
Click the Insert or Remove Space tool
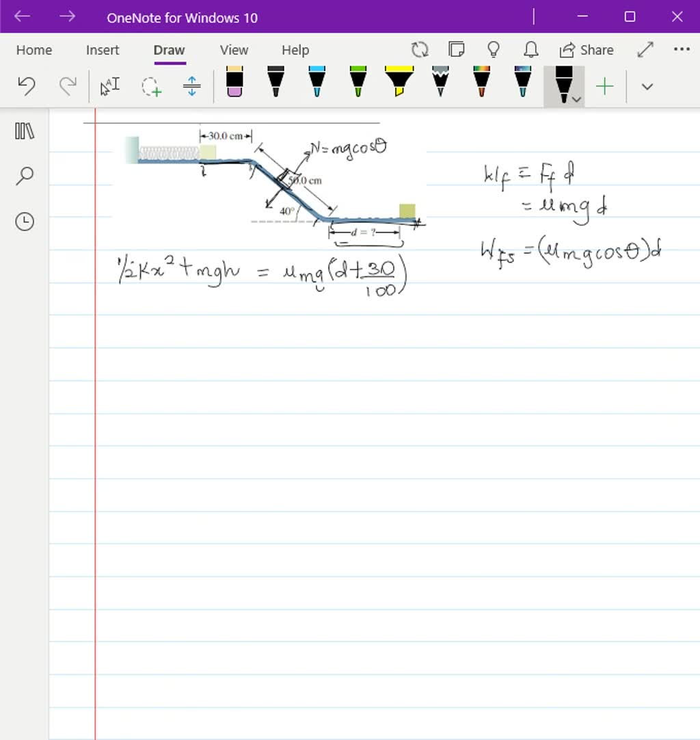coord(191,86)
